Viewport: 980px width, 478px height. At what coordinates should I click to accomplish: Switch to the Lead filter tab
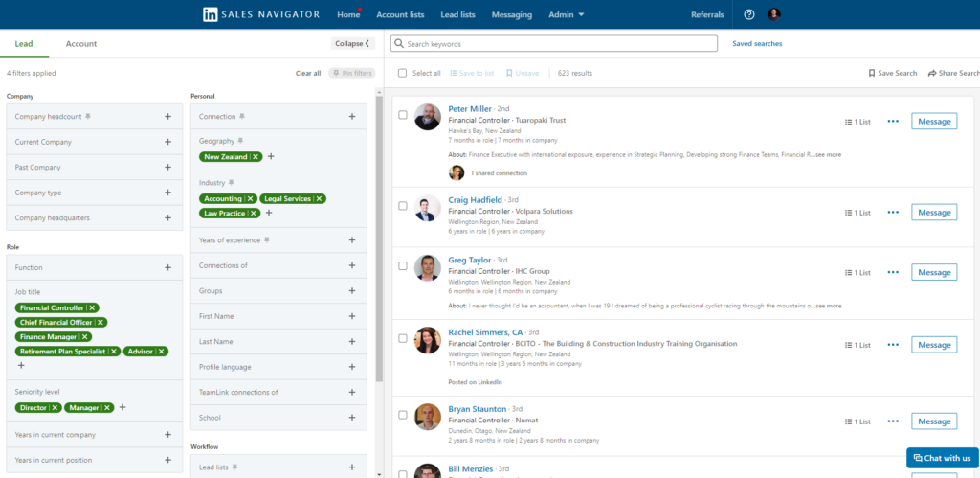point(24,44)
